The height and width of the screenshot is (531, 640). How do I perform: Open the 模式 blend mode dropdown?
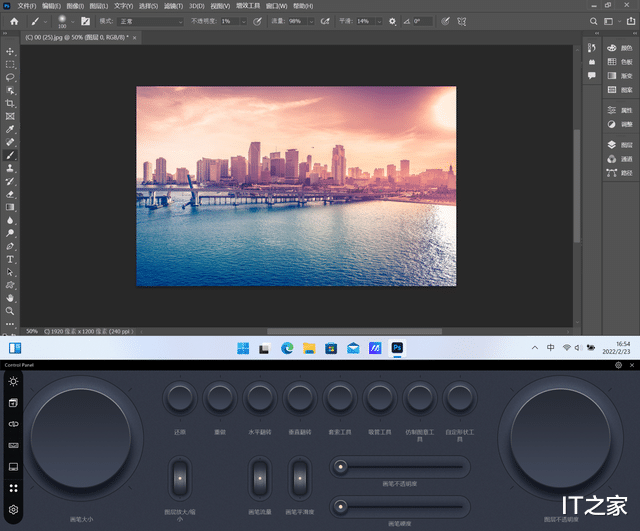click(x=148, y=20)
